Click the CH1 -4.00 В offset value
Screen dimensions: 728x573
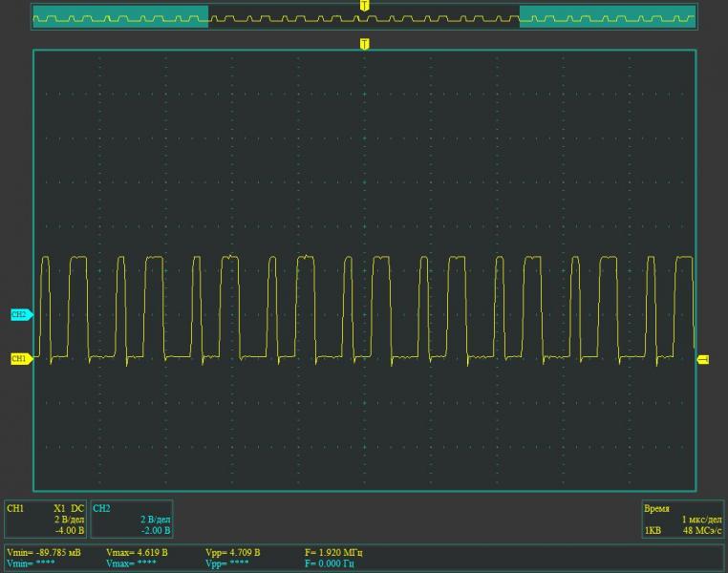(x=70, y=530)
